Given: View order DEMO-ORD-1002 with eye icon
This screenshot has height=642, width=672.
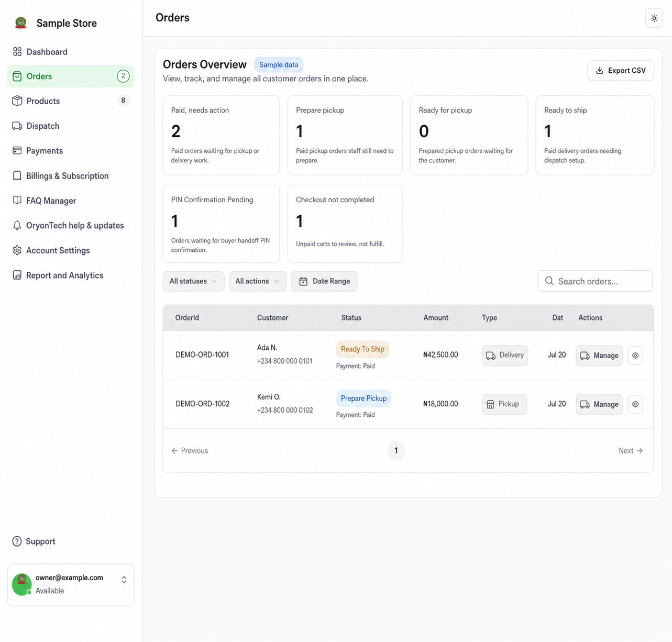Looking at the screenshot, I should point(635,404).
